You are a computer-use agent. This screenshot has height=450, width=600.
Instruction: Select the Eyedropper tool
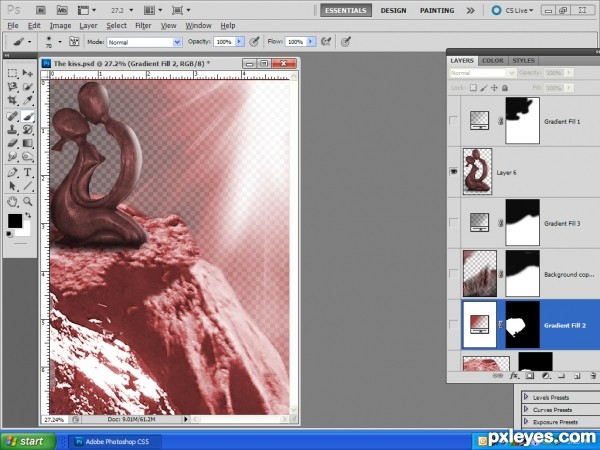(x=28, y=101)
